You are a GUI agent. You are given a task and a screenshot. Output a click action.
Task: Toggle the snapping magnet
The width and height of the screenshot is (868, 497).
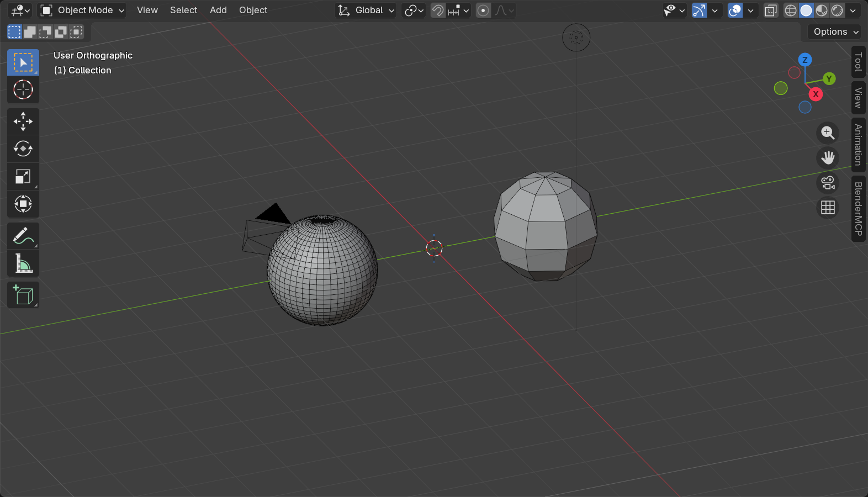(438, 10)
